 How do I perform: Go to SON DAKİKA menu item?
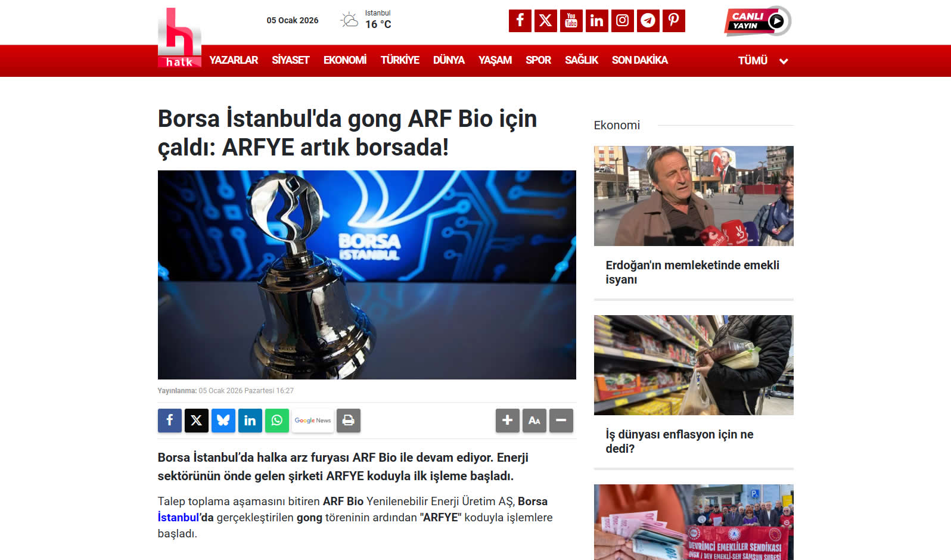(x=639, y=60)
